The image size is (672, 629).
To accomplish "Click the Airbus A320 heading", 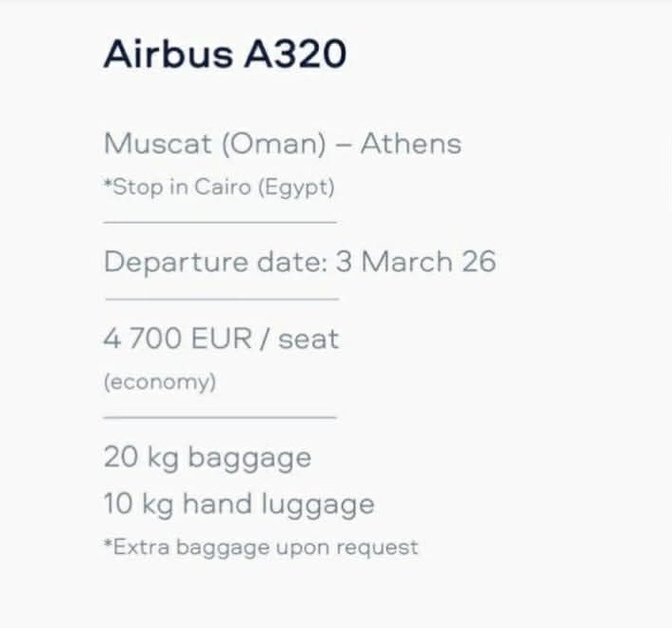I will (225, 54).
